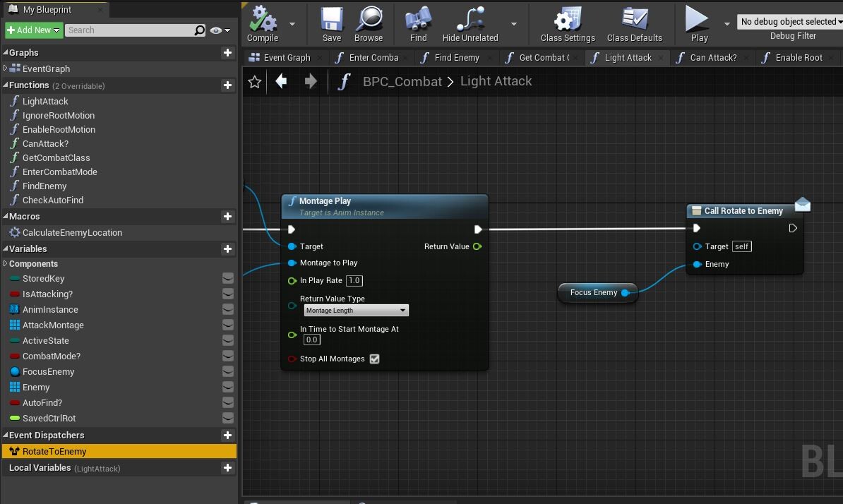Collapse the Graphs section

pyautogui.click(x=6, y=52)
